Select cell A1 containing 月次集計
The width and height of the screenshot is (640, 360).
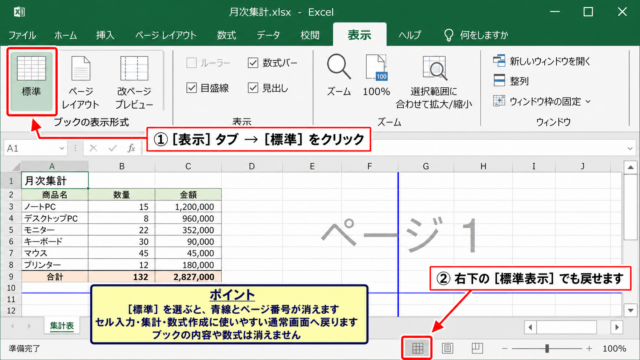pyautogui.click(x=55, y=181)
